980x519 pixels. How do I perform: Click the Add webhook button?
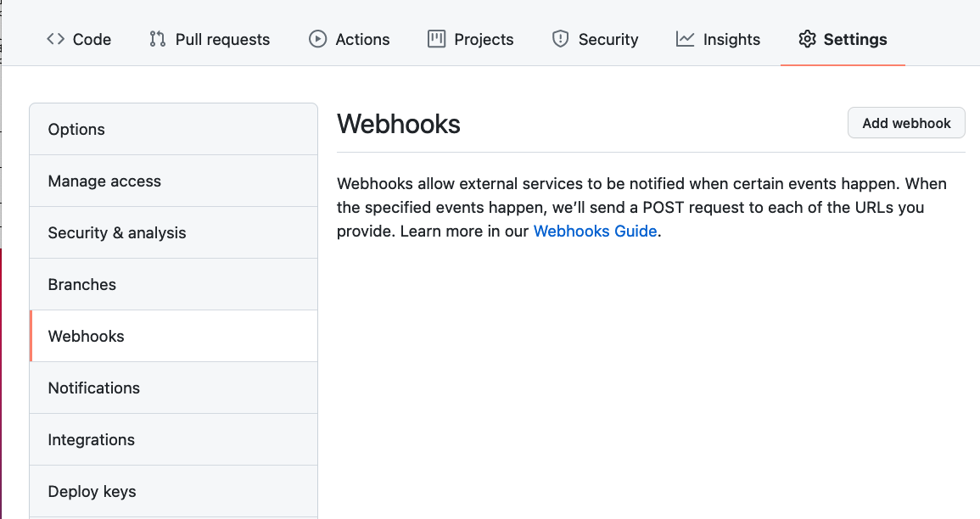coord(906,123)
